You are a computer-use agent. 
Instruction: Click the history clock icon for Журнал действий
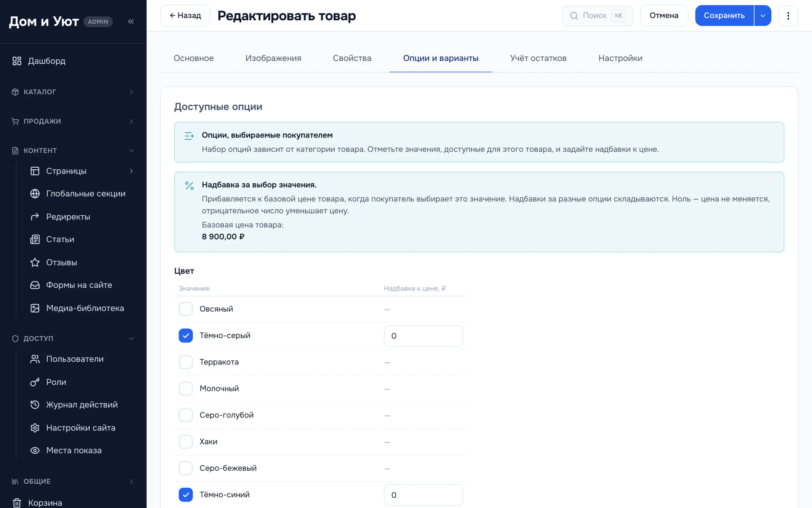pos(35,404)
